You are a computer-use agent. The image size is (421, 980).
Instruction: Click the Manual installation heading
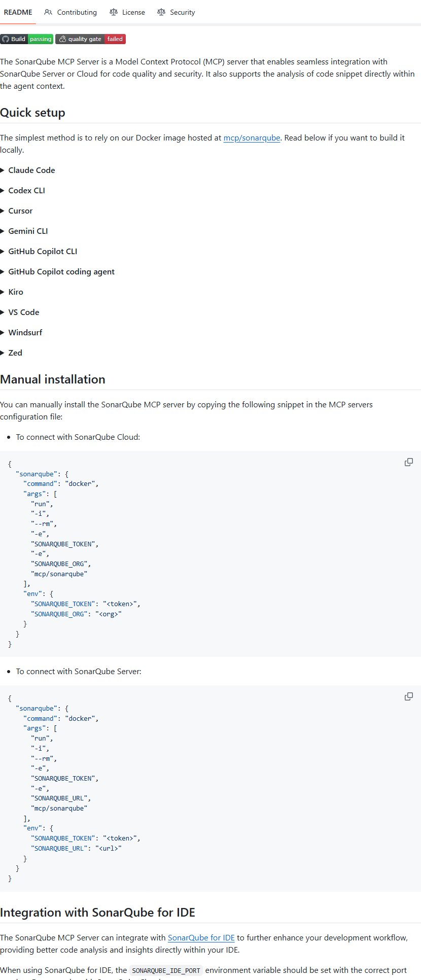click(53, 379)
